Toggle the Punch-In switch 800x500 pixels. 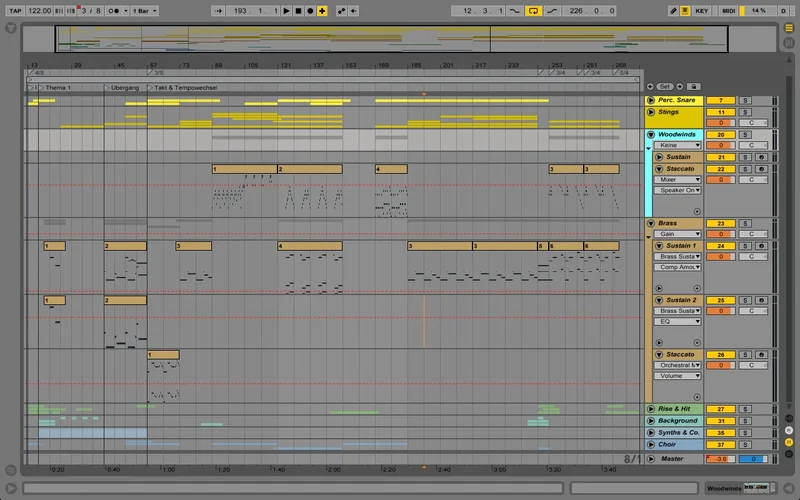(515, 11)
